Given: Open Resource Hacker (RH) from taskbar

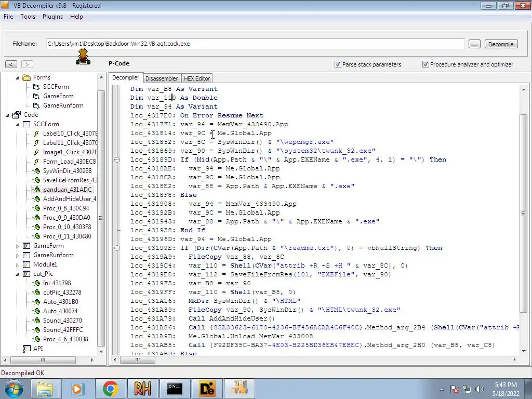Looking at the screenshot, I should (x=142, y=389).
